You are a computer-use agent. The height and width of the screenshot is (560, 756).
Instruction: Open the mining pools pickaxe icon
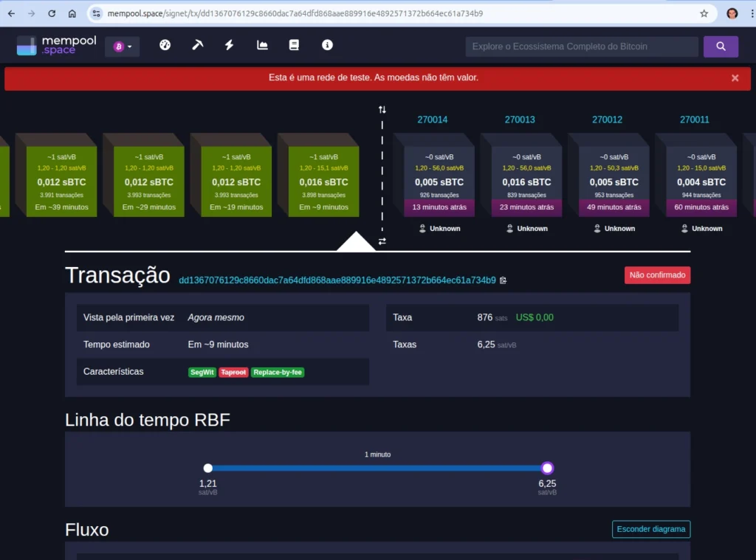point(197,45)
